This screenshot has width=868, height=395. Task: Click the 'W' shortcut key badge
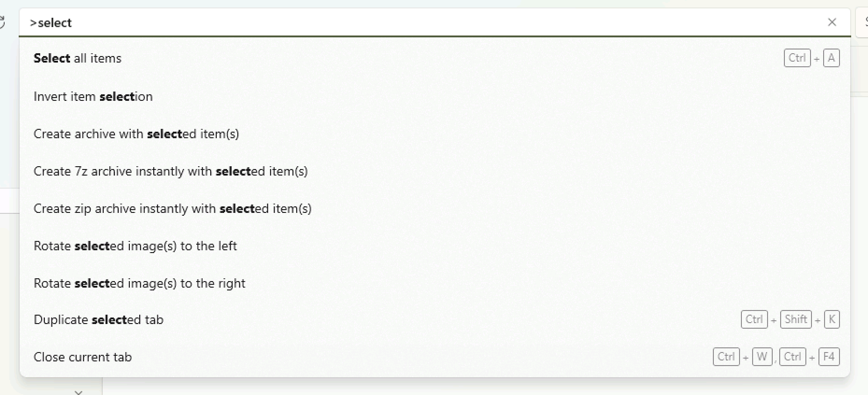762,357
